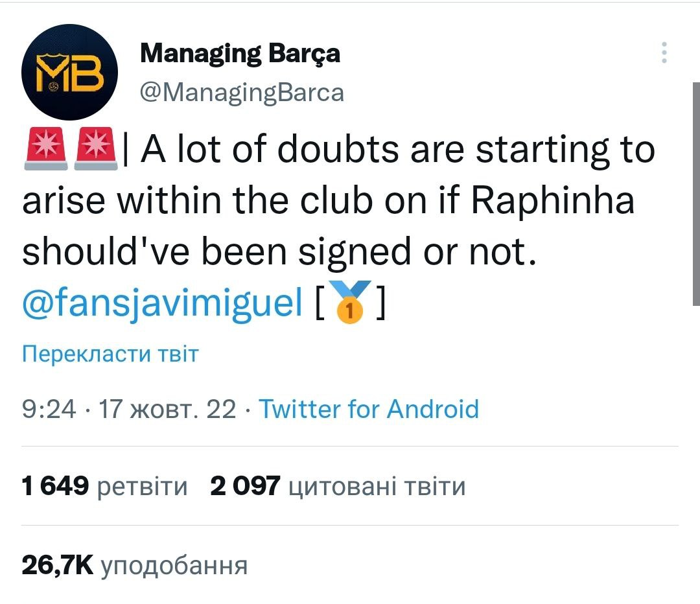Click the Managing Barça display name
This screenshot has width=700, height=604.
point(240,53)
